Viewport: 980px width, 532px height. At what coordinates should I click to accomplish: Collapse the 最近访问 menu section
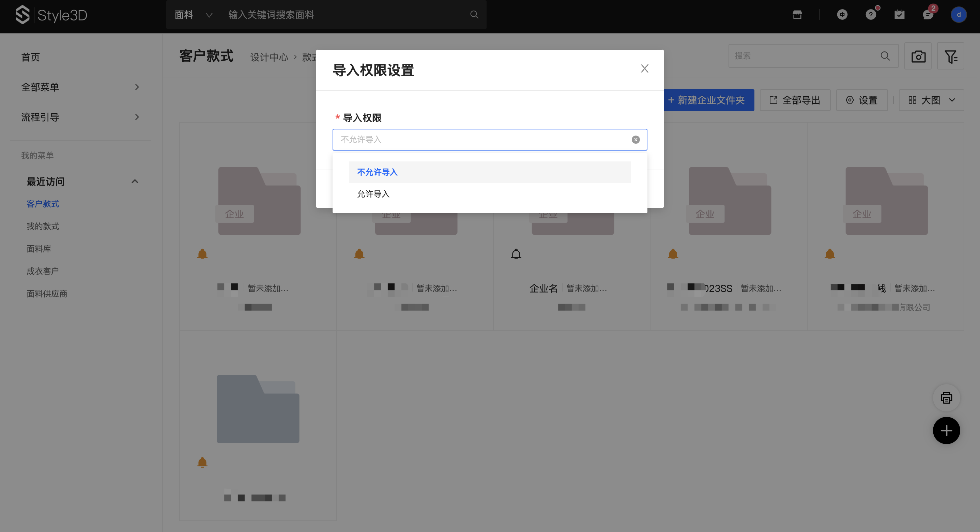click(135, 182)
